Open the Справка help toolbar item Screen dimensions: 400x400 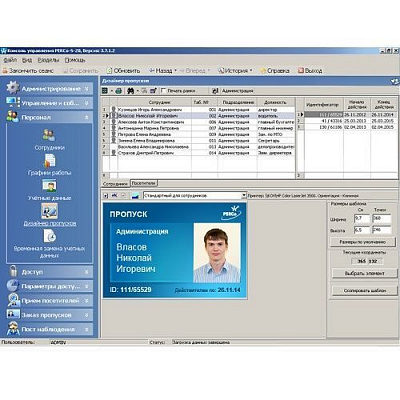click(x=275, y=71)
